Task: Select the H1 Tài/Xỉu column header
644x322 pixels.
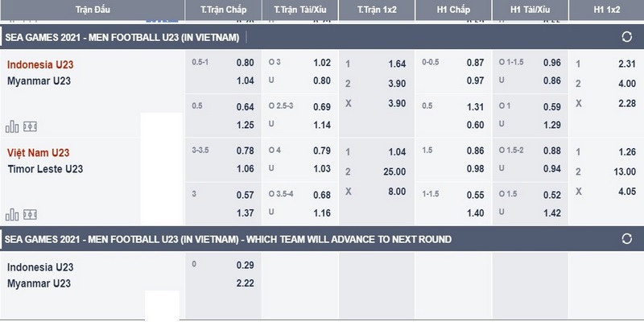Action: (530, 10)
